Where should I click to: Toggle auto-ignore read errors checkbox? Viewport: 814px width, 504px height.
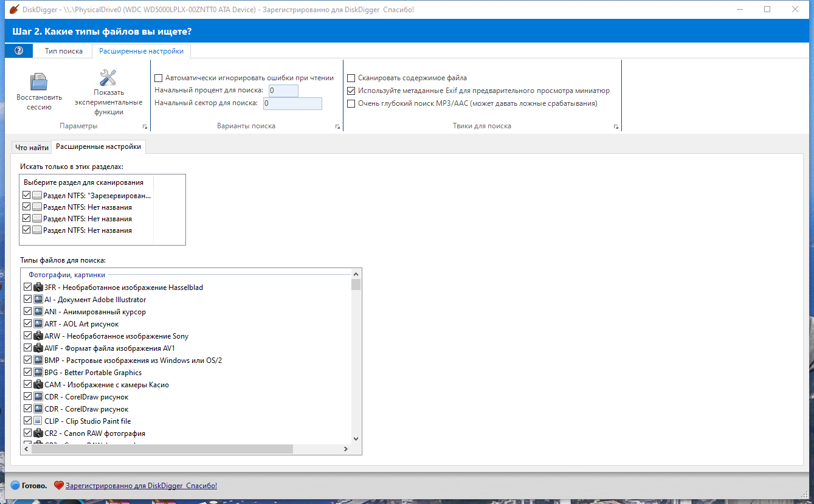159,78
